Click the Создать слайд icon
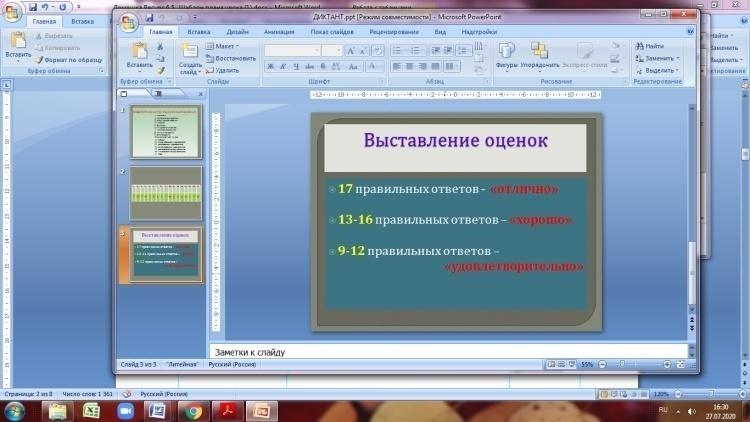 (x=189, y=52)
